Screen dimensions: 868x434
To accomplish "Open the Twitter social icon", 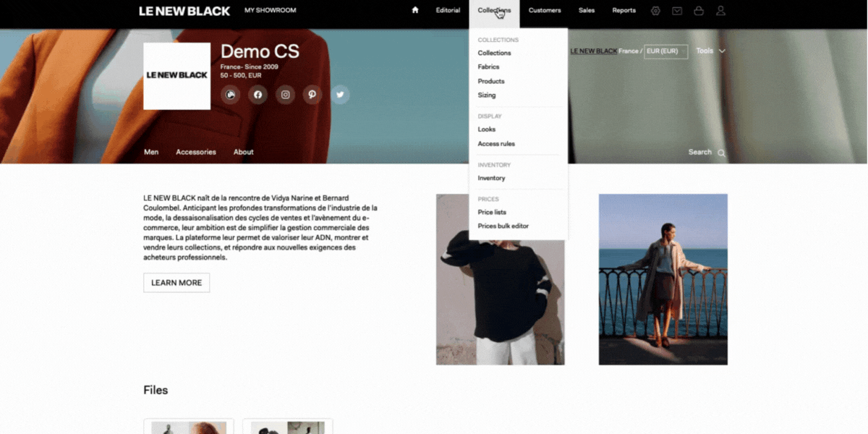I will point(340,95).
